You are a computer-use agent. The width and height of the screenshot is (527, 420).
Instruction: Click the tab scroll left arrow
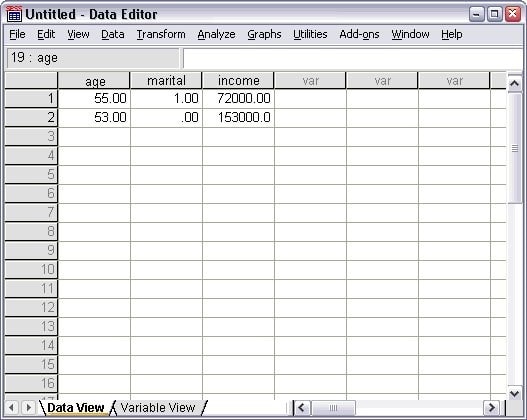(11, 408)
